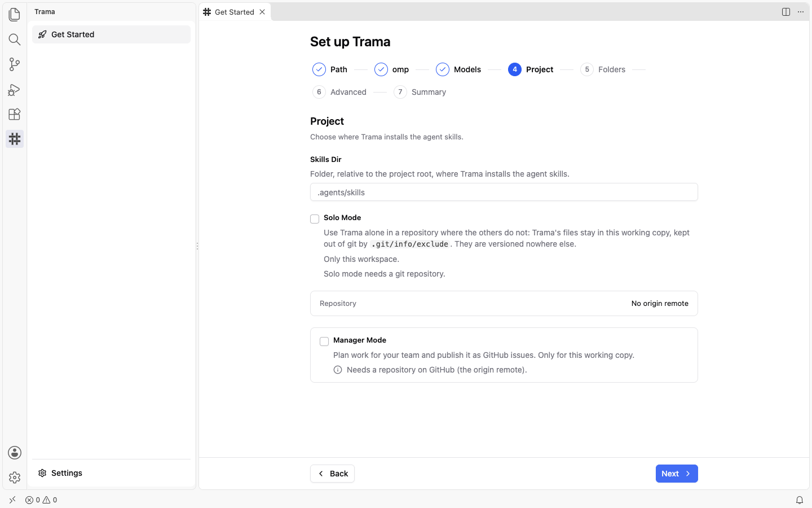Viewport: 812px width, 508px height.
Task: Click the sidebar resize sash handle
Action: (x=197, y=246)
